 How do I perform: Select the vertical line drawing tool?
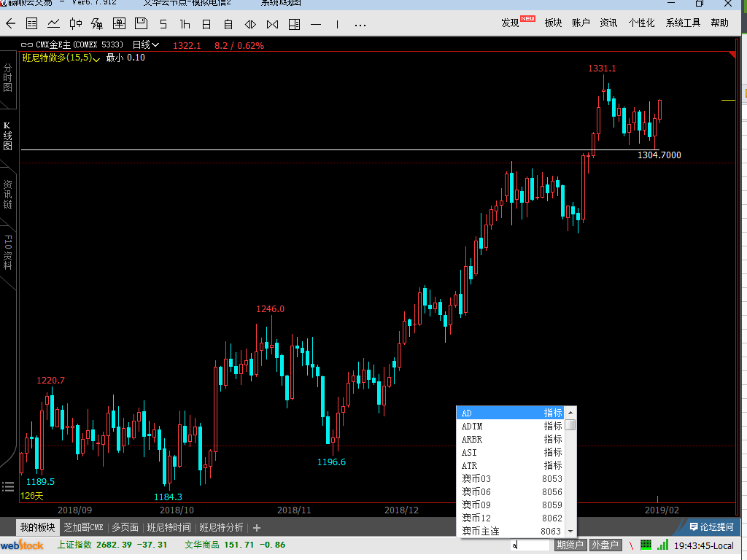point(337,24)
